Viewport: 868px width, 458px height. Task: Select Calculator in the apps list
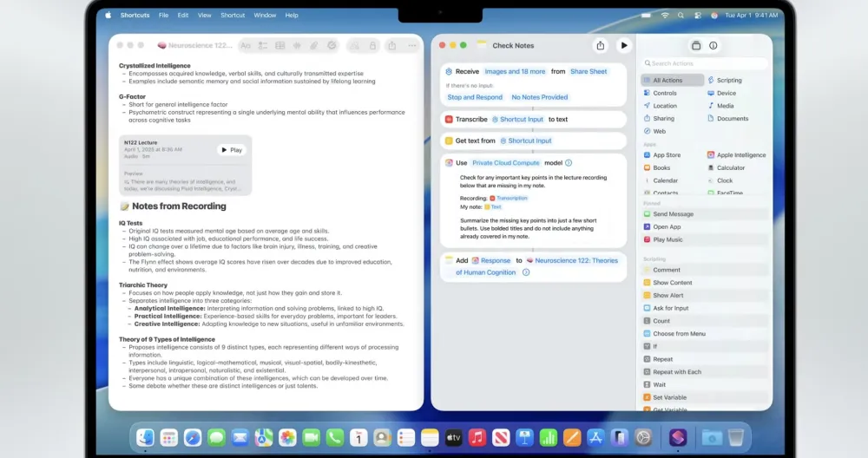pyautogui.click(x=726, y=167)
